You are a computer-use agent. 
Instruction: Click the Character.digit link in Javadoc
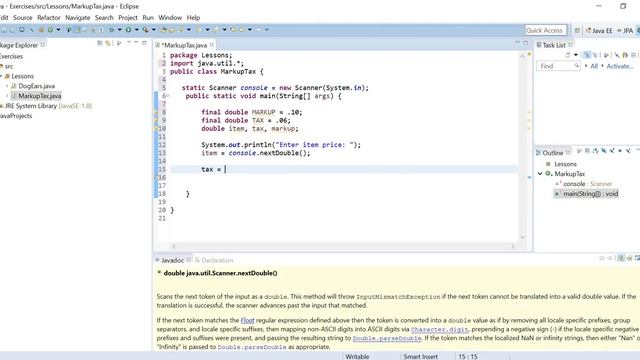[x=439, y=329]
